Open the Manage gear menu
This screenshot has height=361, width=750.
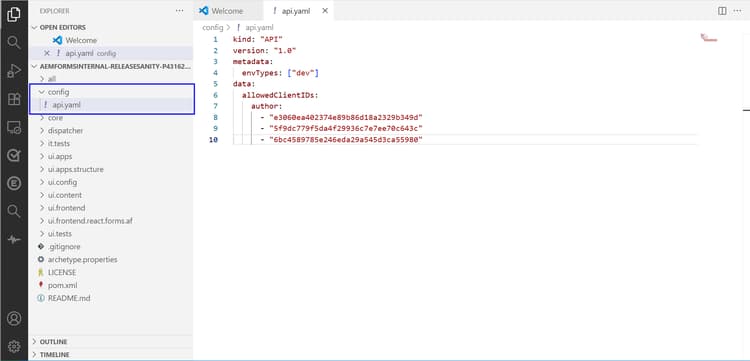[x=14, y=346]
